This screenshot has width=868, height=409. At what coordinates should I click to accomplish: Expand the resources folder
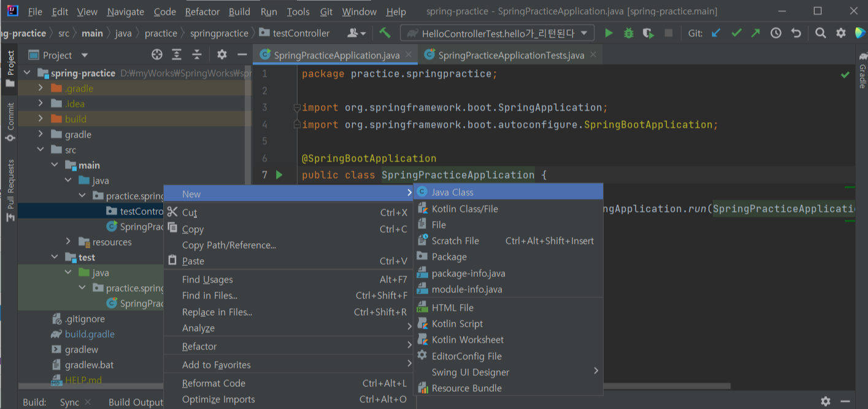(69, 242)
